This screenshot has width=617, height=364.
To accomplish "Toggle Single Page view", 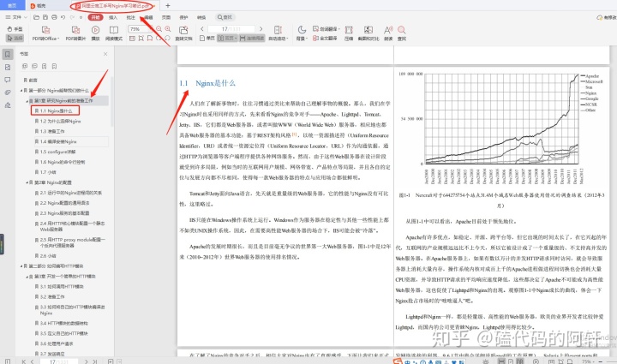I will [207, 39].
